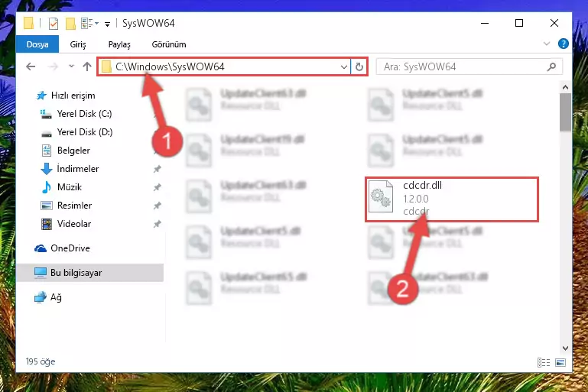This screenshot has height=392, width=588.
Task: Click the pin icon next to Resimler
Action: click(x=157, y=206)
